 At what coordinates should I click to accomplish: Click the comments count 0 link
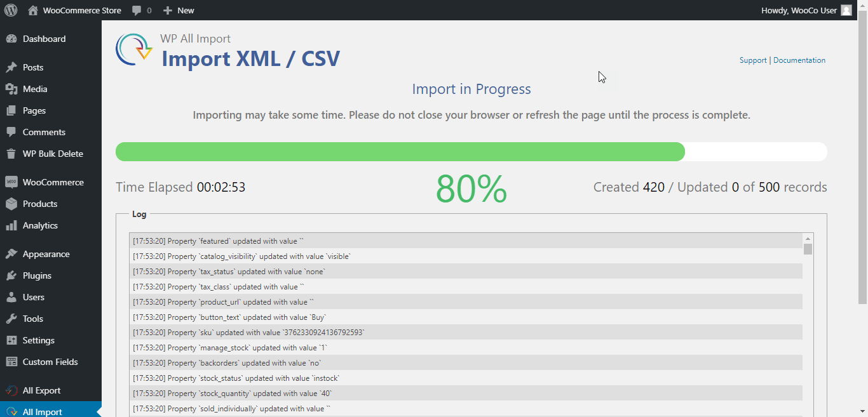tap(149, 10)
